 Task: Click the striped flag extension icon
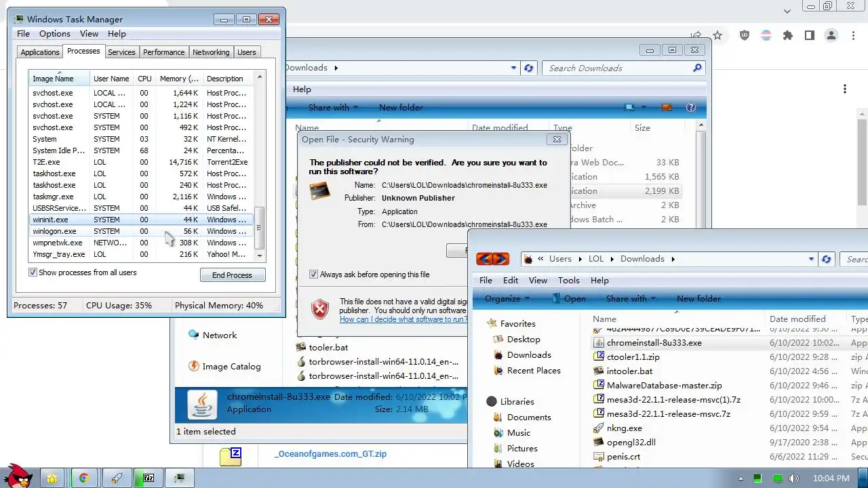pos(766,35)
